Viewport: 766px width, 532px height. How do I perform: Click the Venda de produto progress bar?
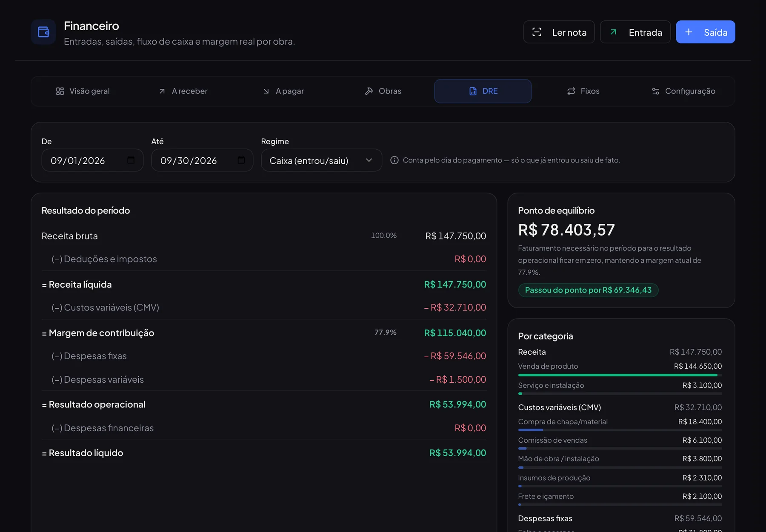click(620, 375)
